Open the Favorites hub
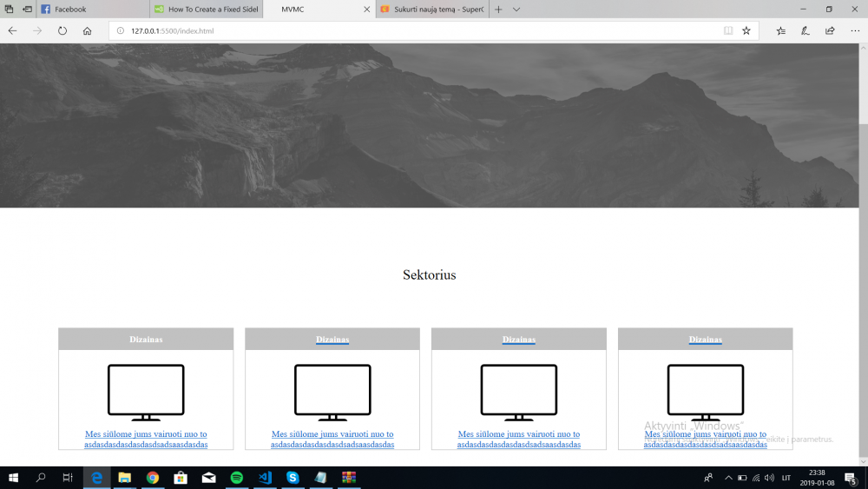 pos(780,31)
